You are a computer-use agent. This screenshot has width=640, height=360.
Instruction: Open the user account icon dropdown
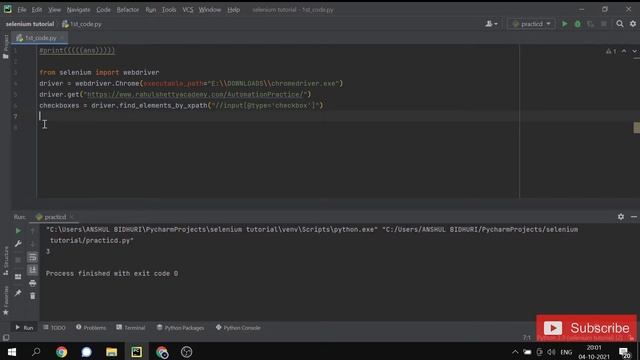click(491, 24)
